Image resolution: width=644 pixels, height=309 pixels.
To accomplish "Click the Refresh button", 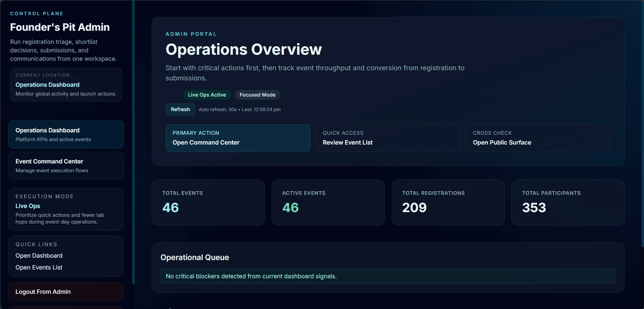I will coord(180,109).
